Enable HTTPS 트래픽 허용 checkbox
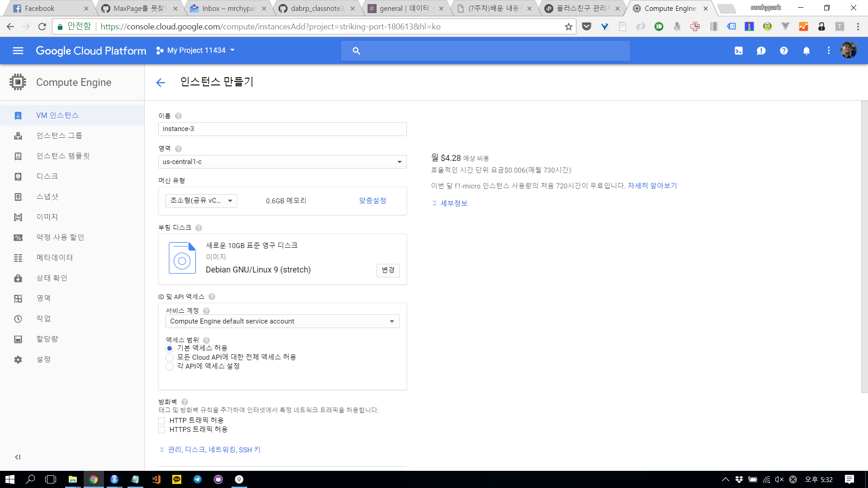 (162, 430)
